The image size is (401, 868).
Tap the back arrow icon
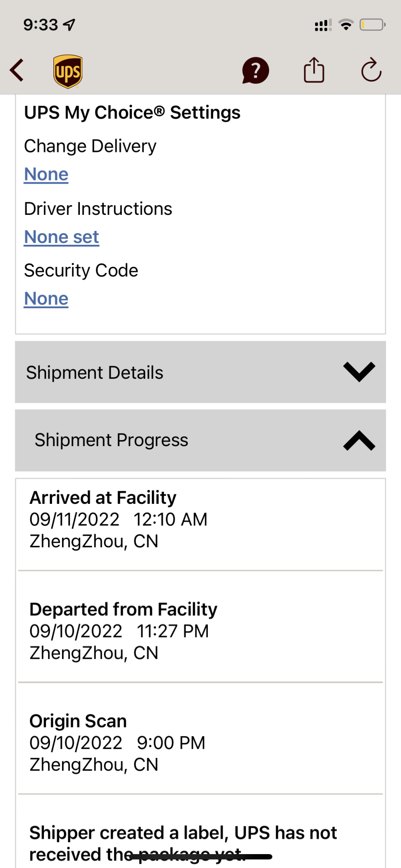(17, 70)
